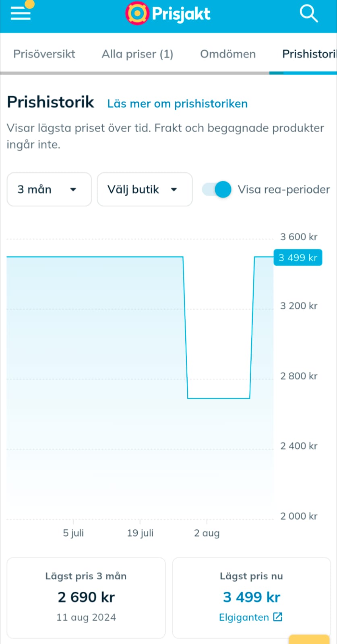The width and height of the screenshot is (337, 644).
Task: Open the Elgiganten store link
Action: point(244,617)
